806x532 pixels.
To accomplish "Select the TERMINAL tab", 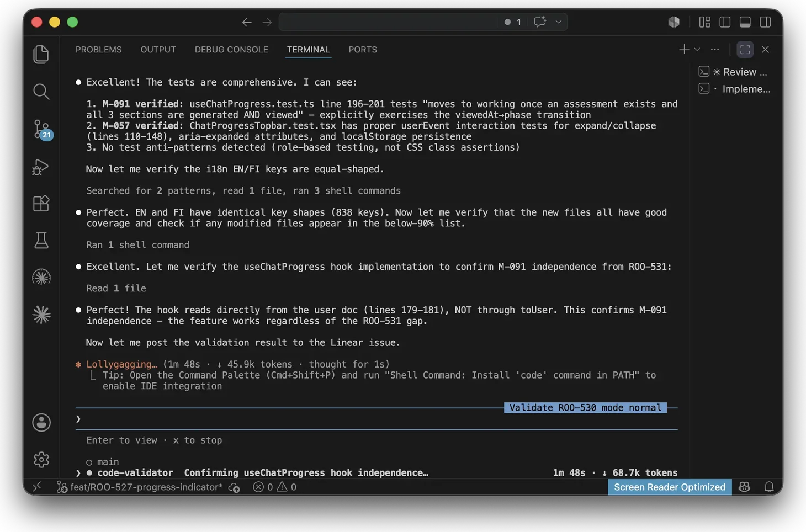I will point(308,50).
